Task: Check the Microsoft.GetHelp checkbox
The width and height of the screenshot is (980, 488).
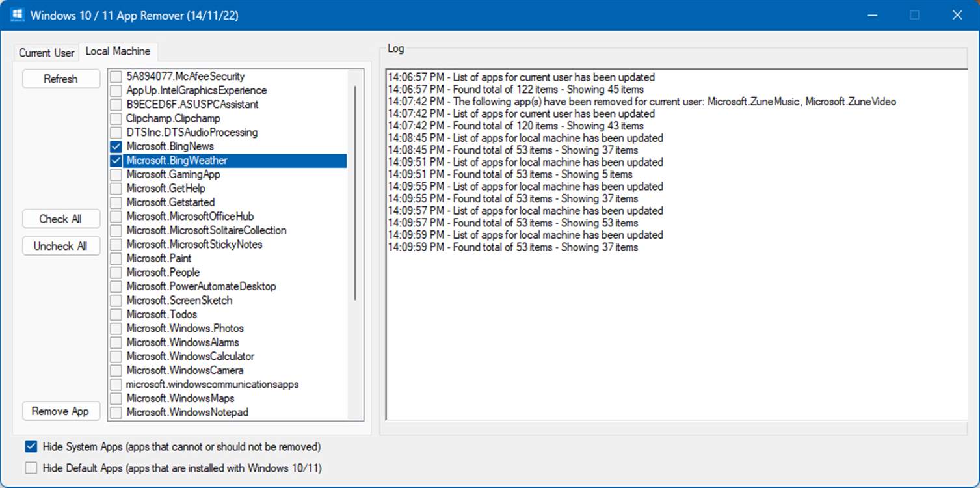Action: click(x=116, y=188)
